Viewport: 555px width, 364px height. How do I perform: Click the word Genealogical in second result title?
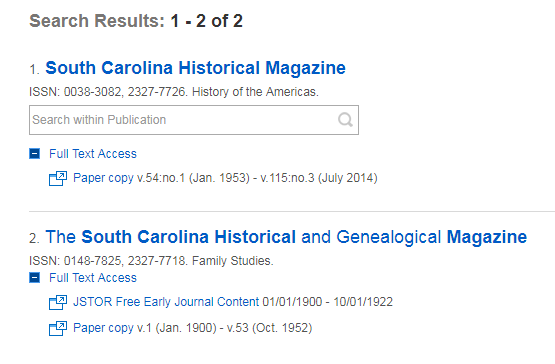click(x=389, y=237)
